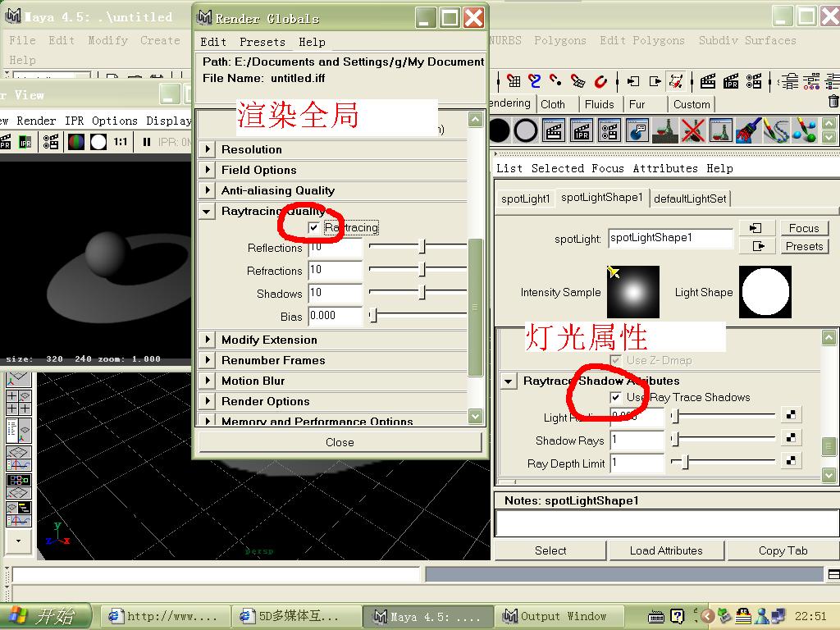
Task: Click the Load Attributes button
Action: click(x=666, y=550)
